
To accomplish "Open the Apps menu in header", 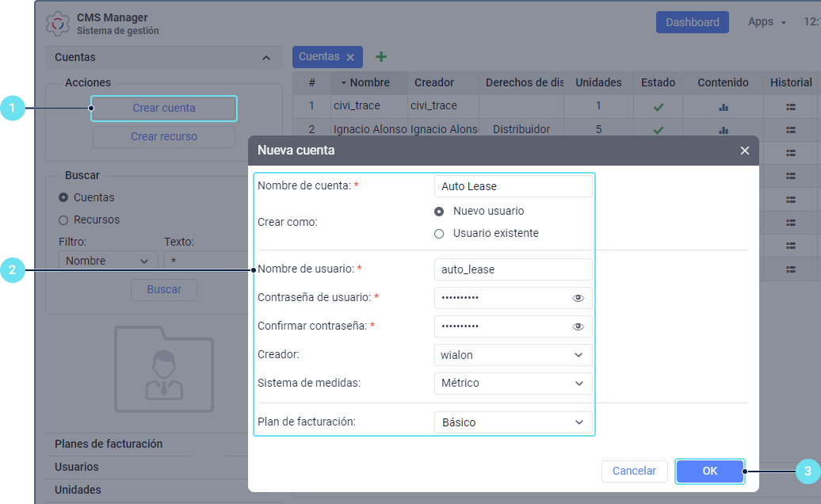I will [766, 22].
